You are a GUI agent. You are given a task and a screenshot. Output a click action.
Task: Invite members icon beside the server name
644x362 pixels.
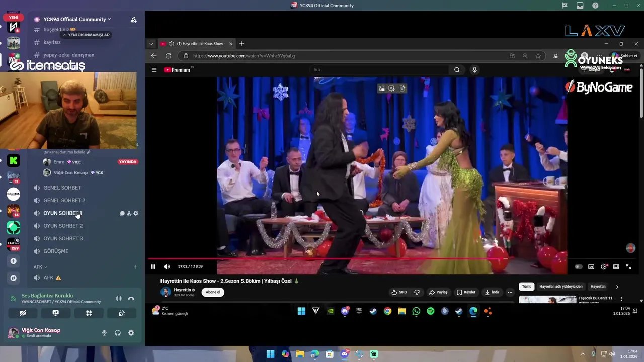pos(133,20)
